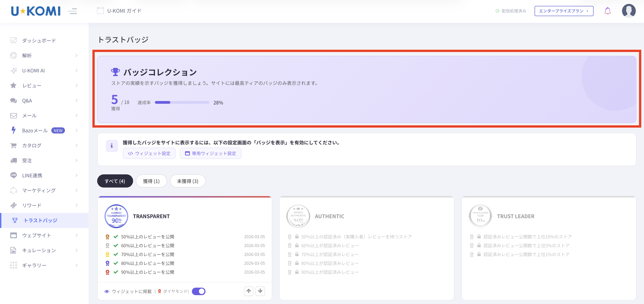This screenshot has width=644, height=304.
Task: Click the エンタープライズプラン button
Action: tap(564, 11)
